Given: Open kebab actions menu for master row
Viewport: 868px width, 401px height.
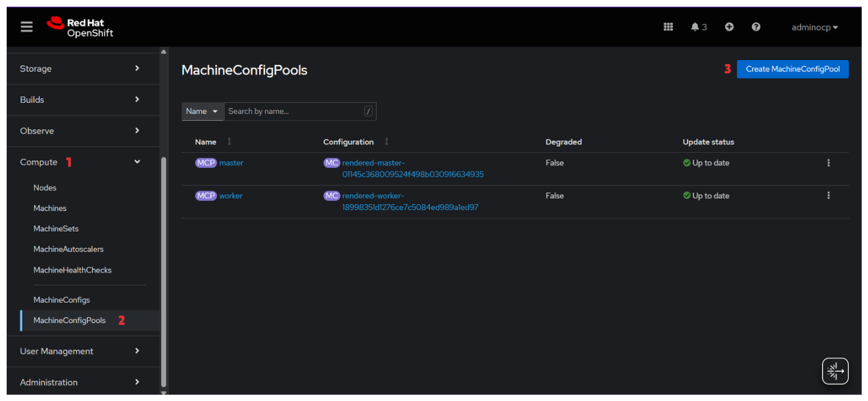Looking at the screenshot, I should click(x=828, y=163).
